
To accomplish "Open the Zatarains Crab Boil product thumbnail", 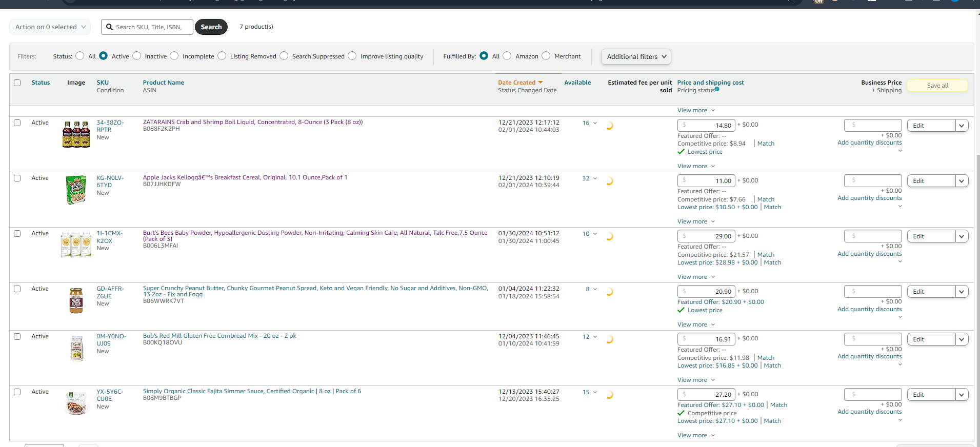I will pos(76,134).
